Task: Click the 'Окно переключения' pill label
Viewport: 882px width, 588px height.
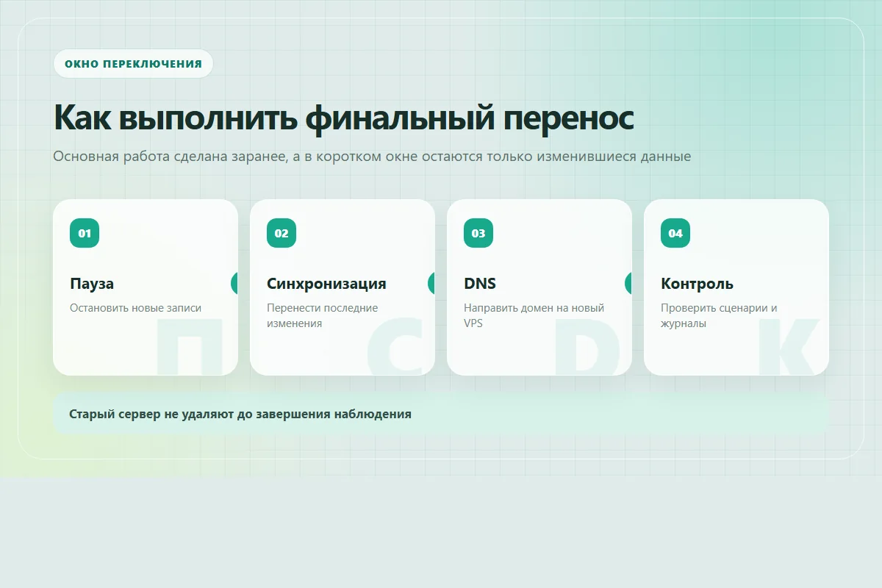Action: [133, 64]
